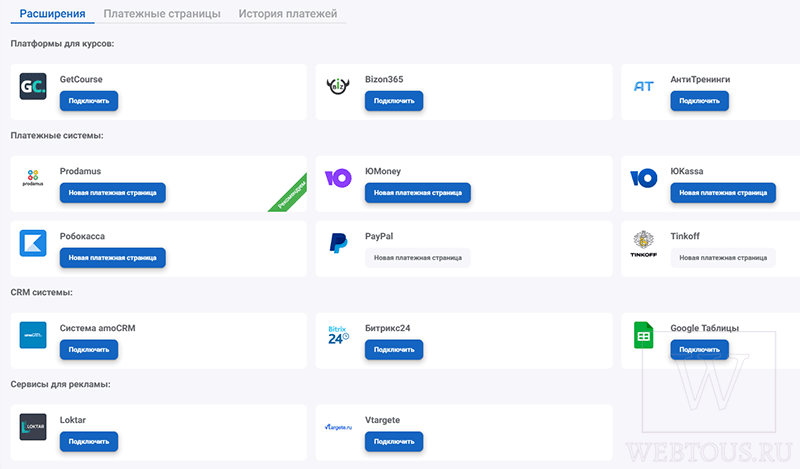Click the Prodamus title text
800x469 pixels.
pyautogui.click(x=80, y=171)
